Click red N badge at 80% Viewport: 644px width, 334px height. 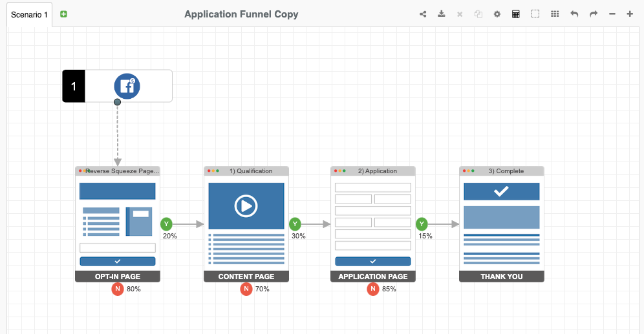tap(118, 289)
